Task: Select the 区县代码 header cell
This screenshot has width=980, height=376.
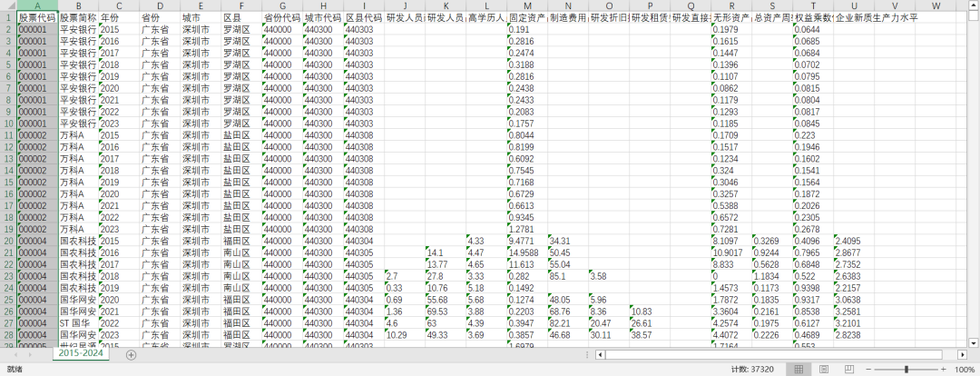Action: click(364, 17)
